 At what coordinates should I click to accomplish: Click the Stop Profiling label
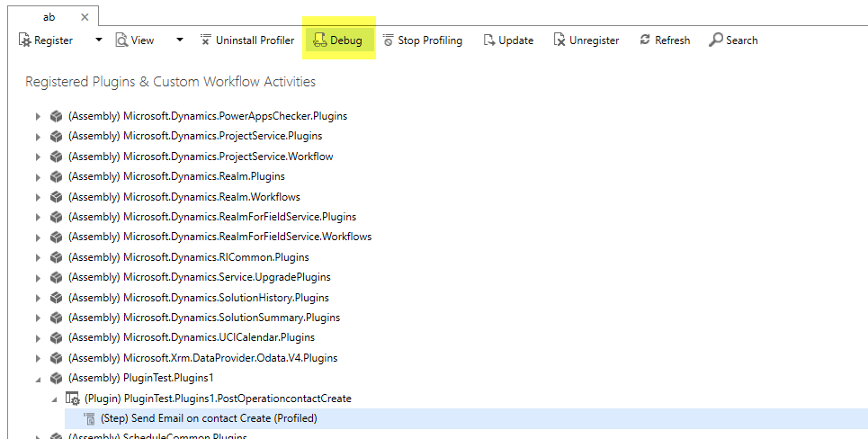(x=430, y=40)
